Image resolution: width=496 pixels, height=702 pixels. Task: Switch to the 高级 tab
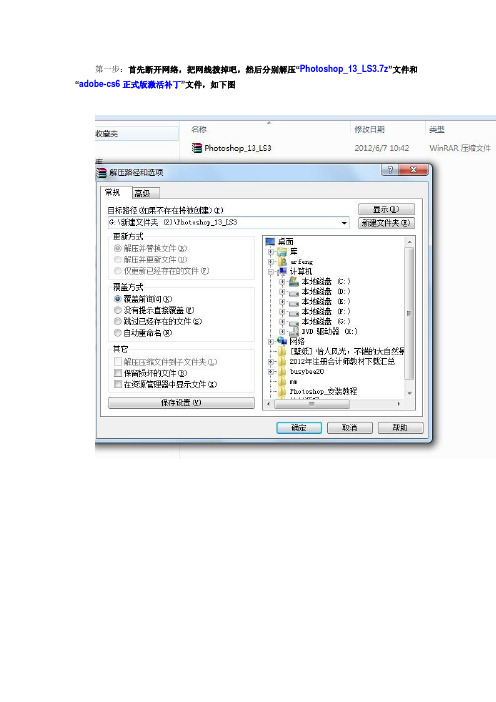click(x=145, y=193)
